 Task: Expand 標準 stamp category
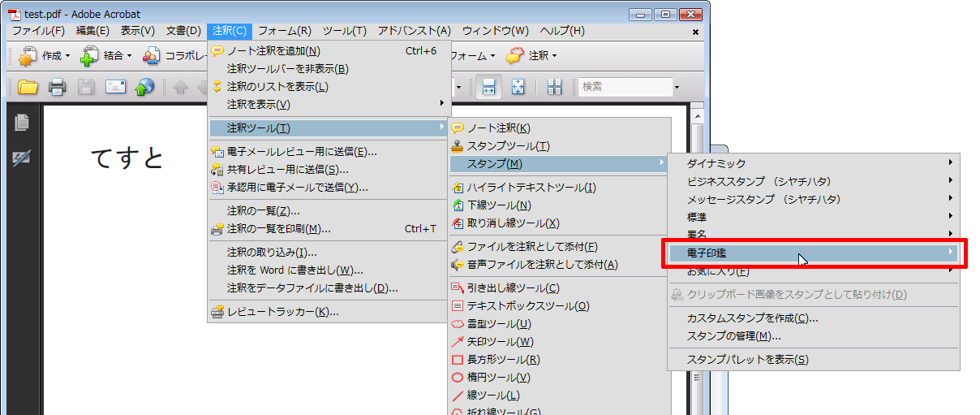pyautogui.click(x=814, y=218)
